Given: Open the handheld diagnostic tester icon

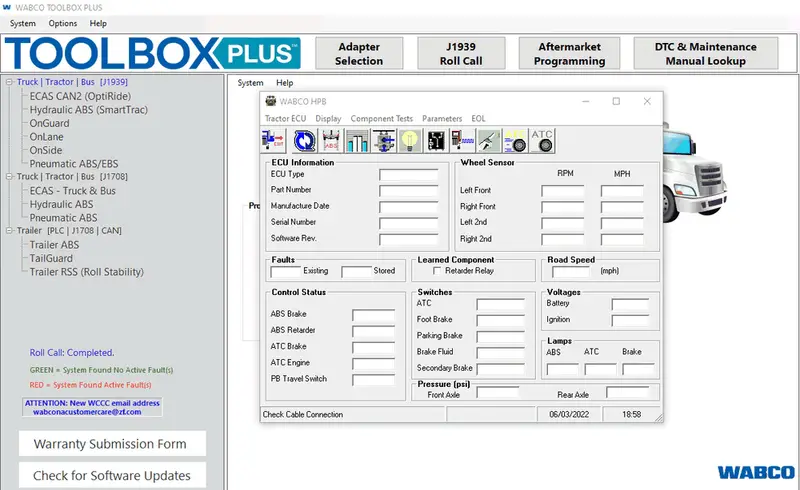Looking at the screenshot, I should pos(462,140).
